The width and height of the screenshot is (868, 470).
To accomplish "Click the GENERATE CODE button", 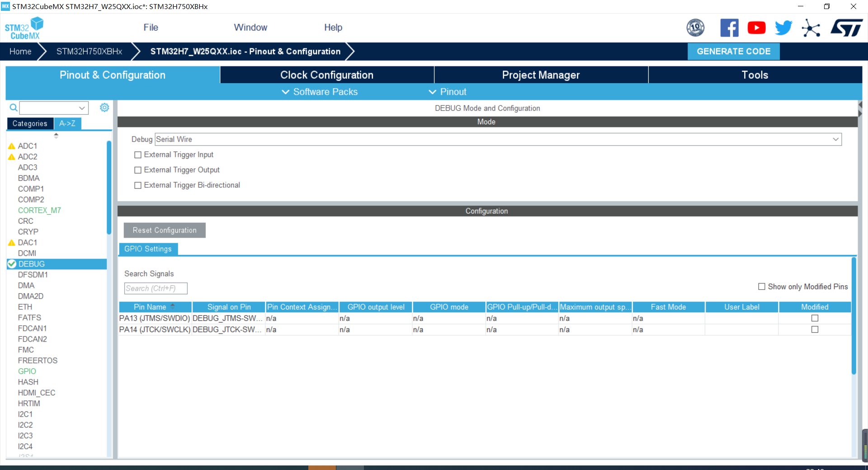I will tap(733, 52).
